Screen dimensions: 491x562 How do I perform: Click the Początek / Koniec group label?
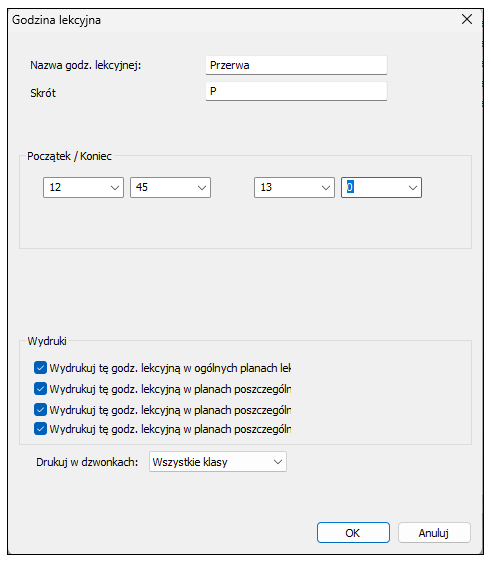pyautogui.click(x=70, y=156)
